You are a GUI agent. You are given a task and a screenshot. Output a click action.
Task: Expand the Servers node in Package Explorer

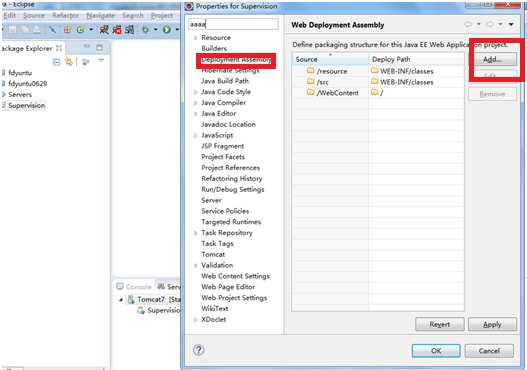pos(4,94)
